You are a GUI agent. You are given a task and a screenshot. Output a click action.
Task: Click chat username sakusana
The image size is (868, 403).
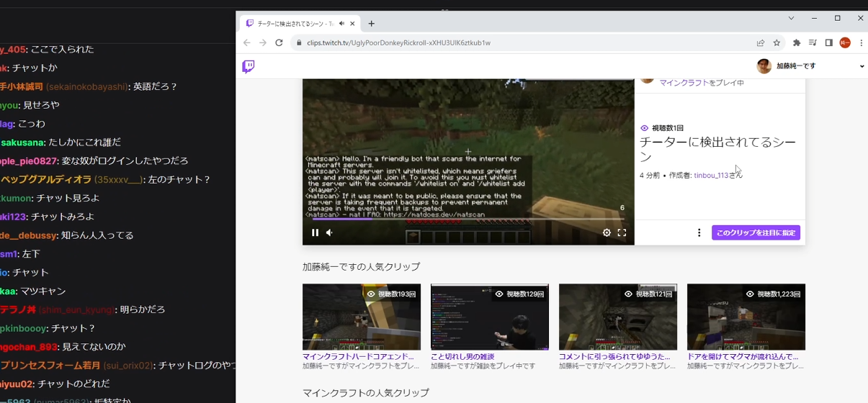22,142
